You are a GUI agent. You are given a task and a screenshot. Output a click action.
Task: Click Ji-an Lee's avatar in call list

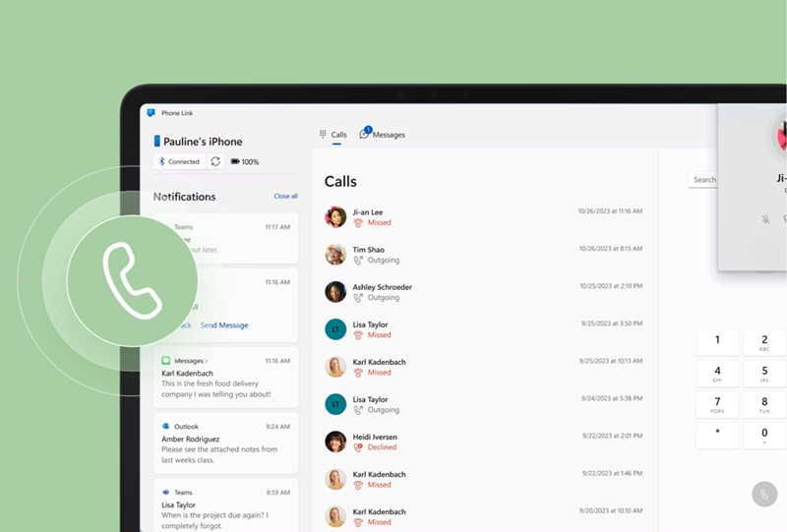335,217
